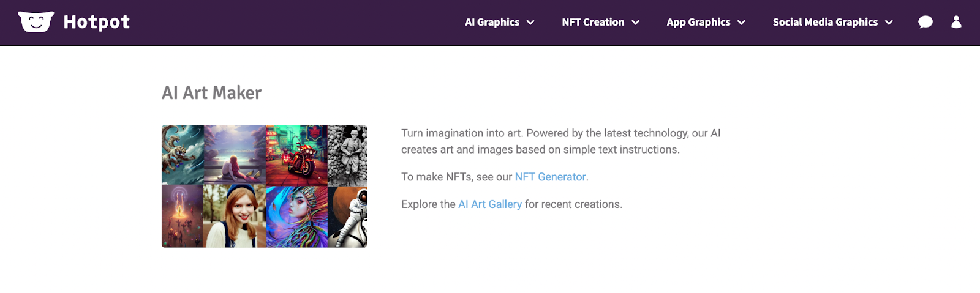Visit the AI Art Gallery link

pyautogui.click(x=490, y=204)
